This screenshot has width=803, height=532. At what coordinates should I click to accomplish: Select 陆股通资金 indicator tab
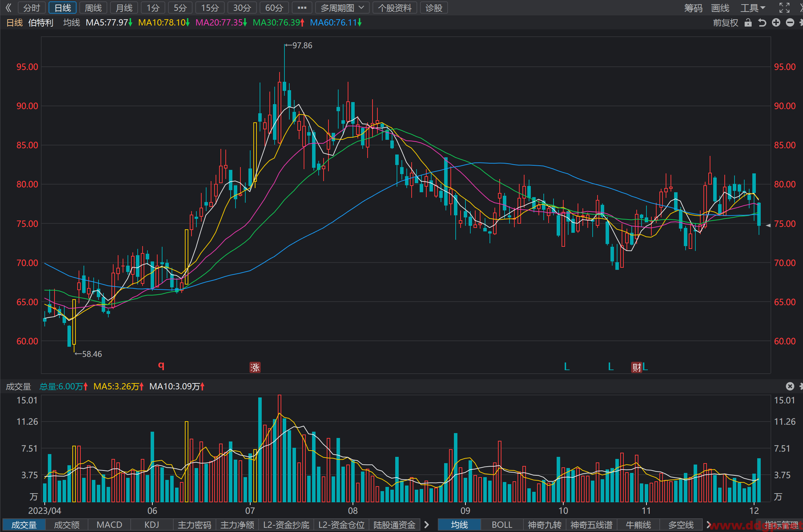395,525
